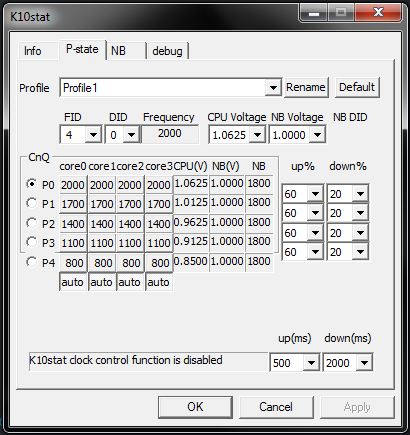The image size is (410, 435).
Task: Expand the NB Voltage 1.0000 dropdown
Action: coord(317,135)
